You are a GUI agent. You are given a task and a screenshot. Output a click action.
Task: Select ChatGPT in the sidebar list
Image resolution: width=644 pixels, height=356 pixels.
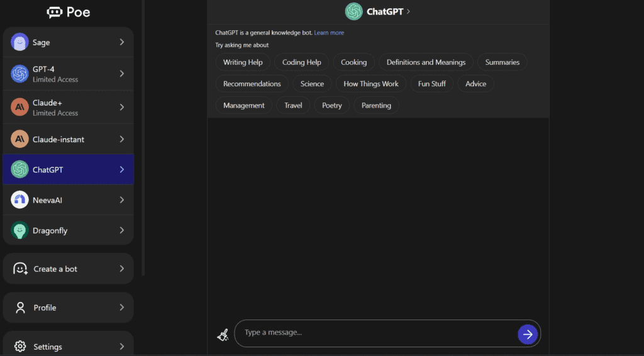[x=68, y=170]
